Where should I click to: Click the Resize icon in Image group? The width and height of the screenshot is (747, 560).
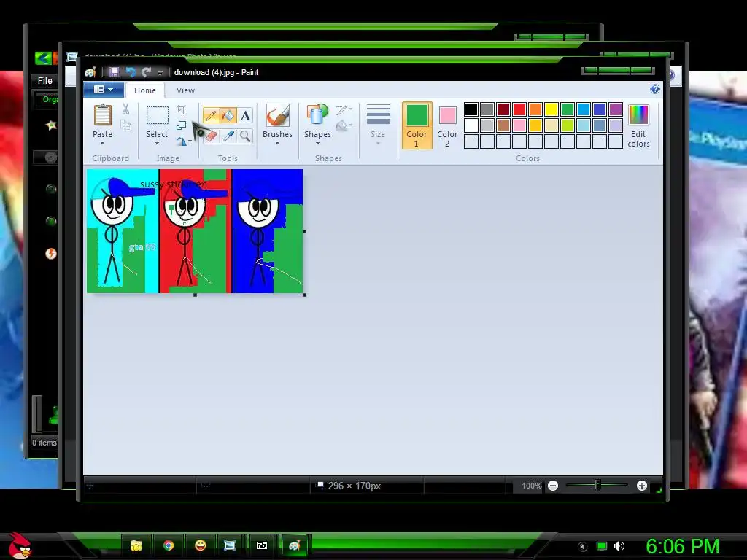point(182,125)
